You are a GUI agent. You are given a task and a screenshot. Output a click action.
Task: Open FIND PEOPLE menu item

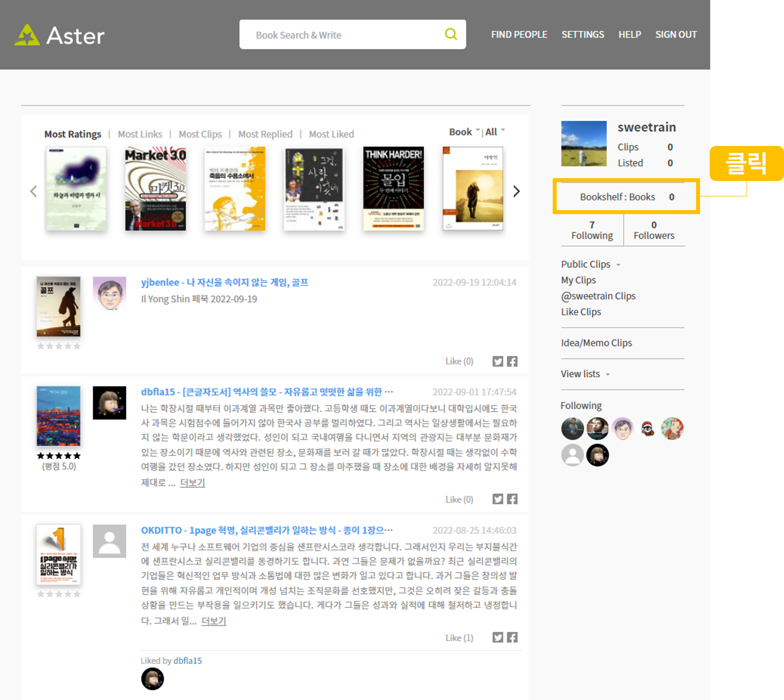click(519, 35)
